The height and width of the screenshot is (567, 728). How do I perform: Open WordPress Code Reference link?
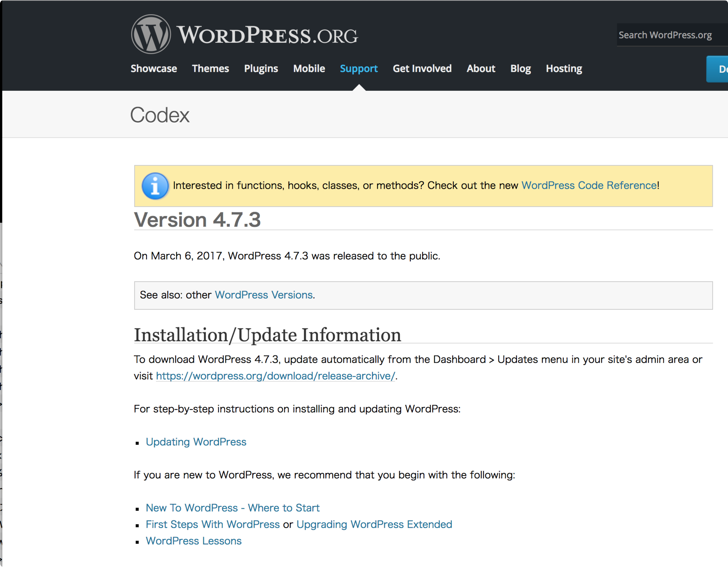click(589, 185)
